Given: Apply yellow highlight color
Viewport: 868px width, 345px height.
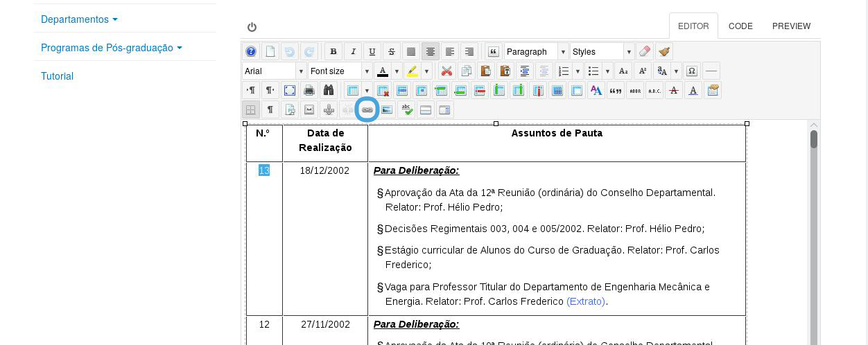Looking at the screenshot, I should (x=412, y=71).
